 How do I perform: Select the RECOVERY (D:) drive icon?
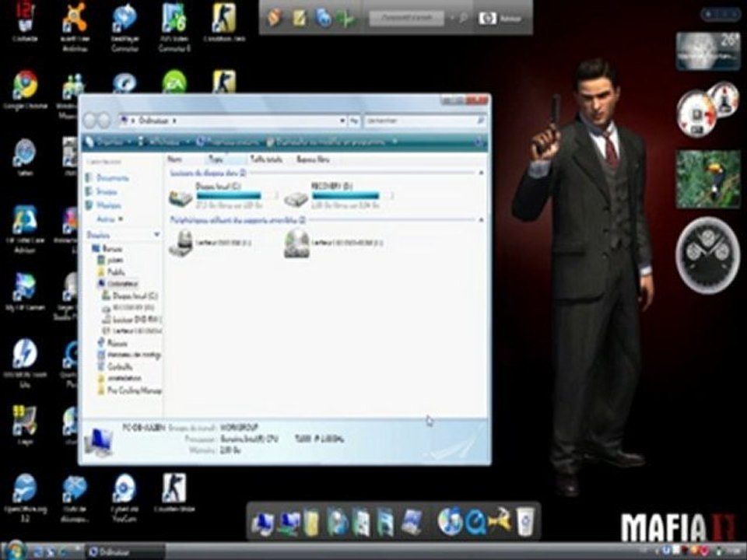pyautogui.click(x=296, y=198)
